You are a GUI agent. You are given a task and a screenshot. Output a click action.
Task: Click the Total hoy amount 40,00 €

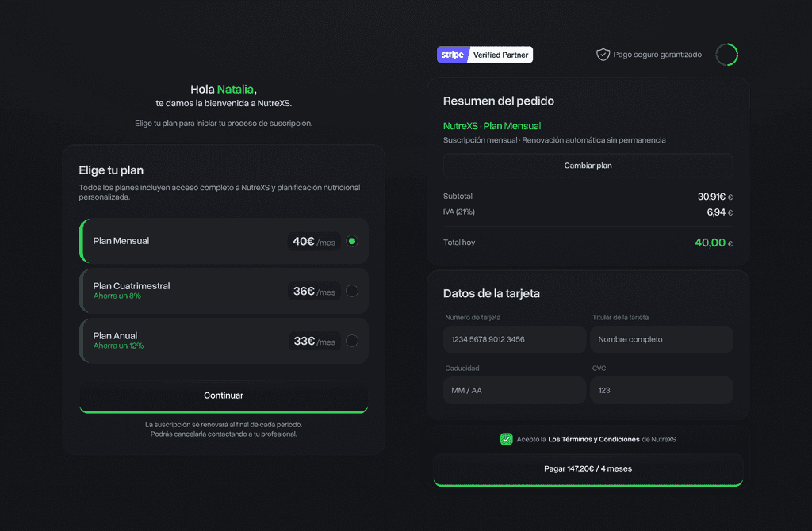[714, 243]
